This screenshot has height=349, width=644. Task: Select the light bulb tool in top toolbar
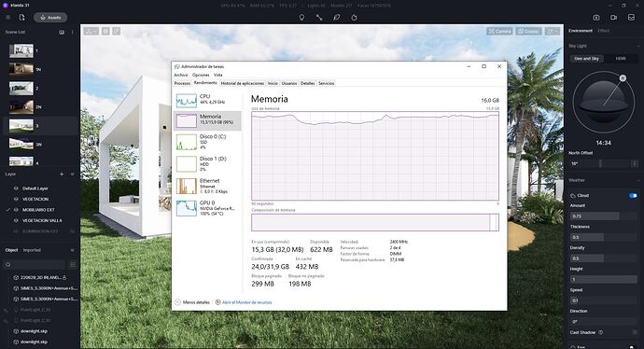(301, 18)
